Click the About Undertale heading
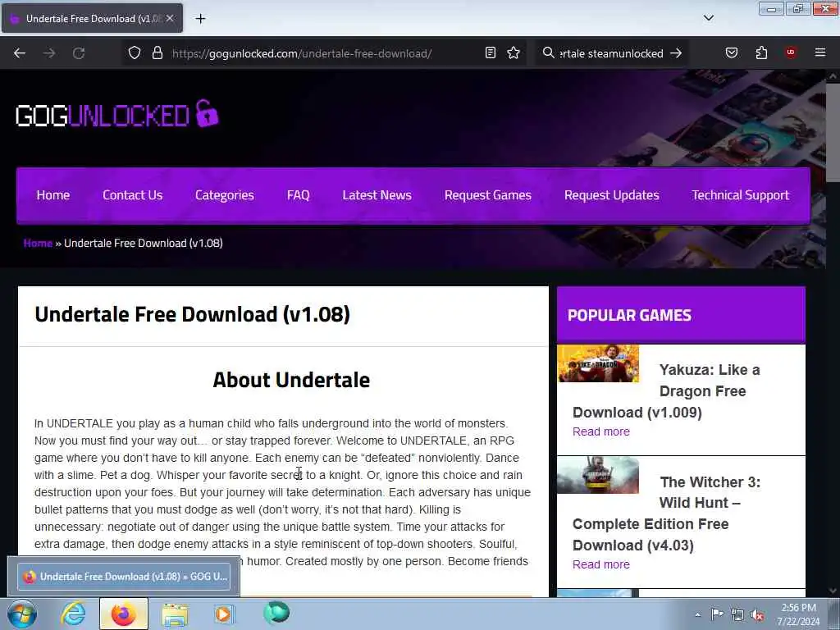 click(x=291, y=380)
